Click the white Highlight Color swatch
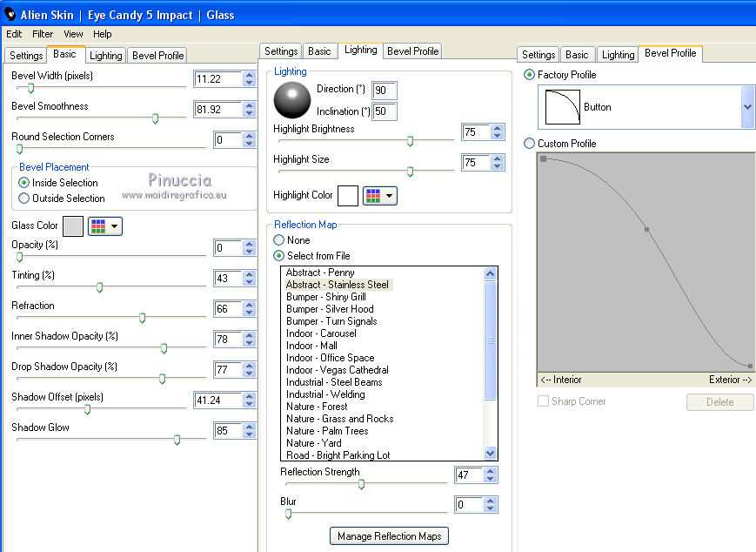This screenshot has height=552, width=756. pos(347,196)
